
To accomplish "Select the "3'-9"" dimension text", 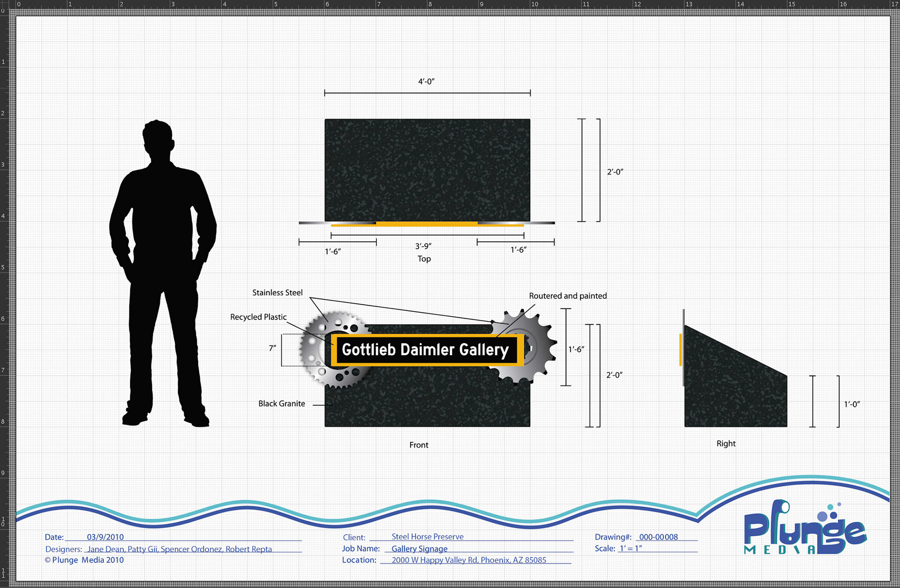I will point(423,246).
